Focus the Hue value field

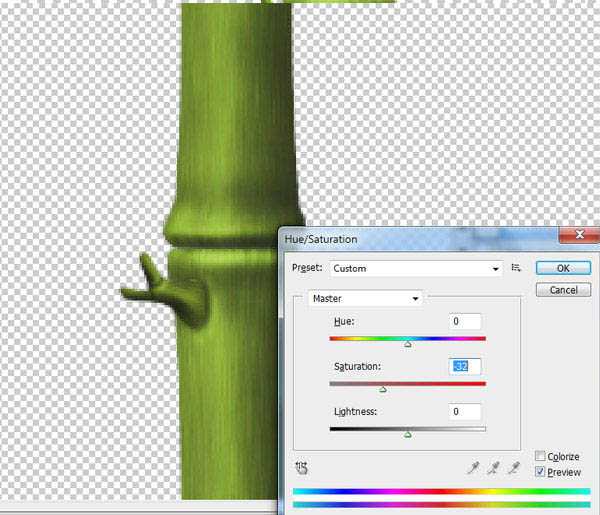[x=465, y=321]
